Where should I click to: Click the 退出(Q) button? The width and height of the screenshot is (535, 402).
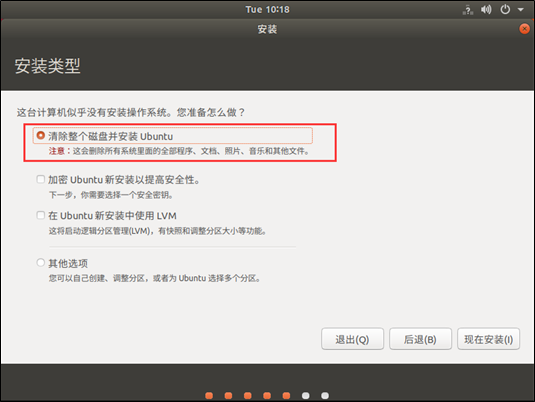pos(352,339)
